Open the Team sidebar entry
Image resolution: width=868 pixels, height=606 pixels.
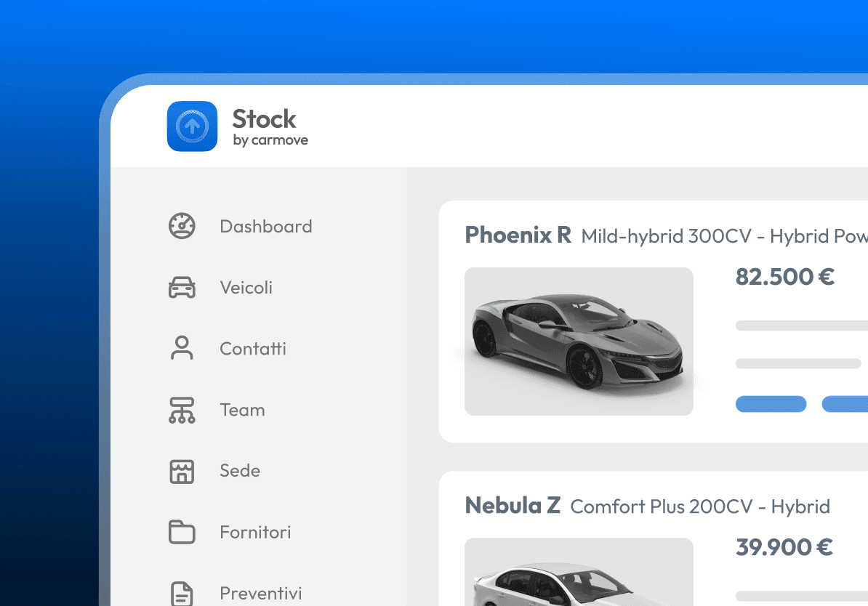click(x=242, y=410)
